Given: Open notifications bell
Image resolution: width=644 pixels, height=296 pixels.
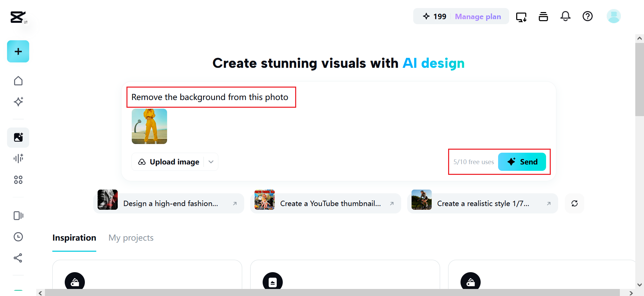Looking at the screenshot, I should [x=565, y=16].
